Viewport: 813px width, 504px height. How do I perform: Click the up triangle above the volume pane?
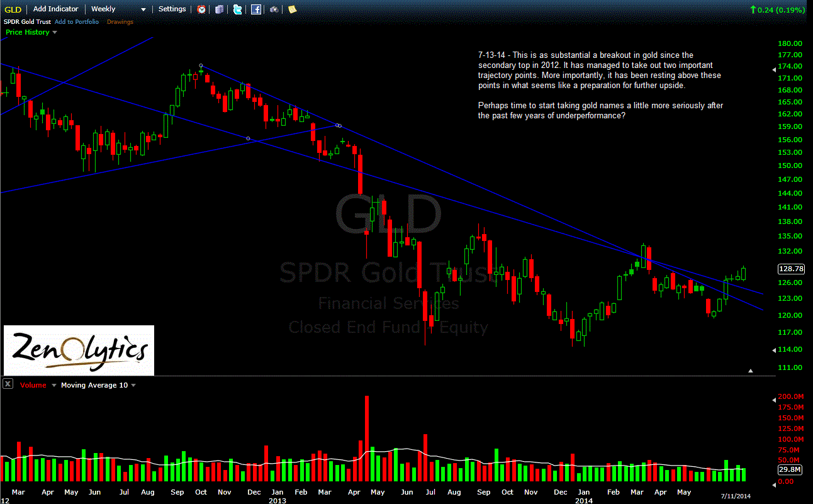[x=751, y=371]
